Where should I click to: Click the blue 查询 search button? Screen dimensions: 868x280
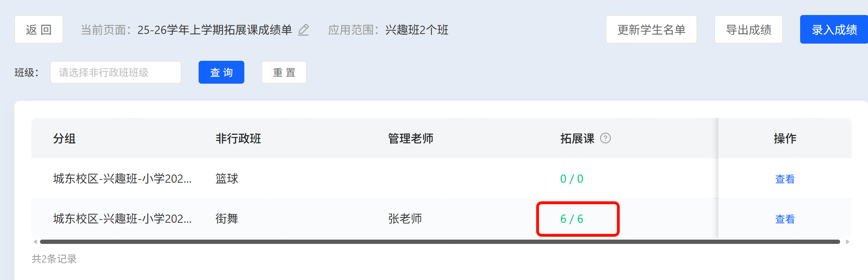221,72
